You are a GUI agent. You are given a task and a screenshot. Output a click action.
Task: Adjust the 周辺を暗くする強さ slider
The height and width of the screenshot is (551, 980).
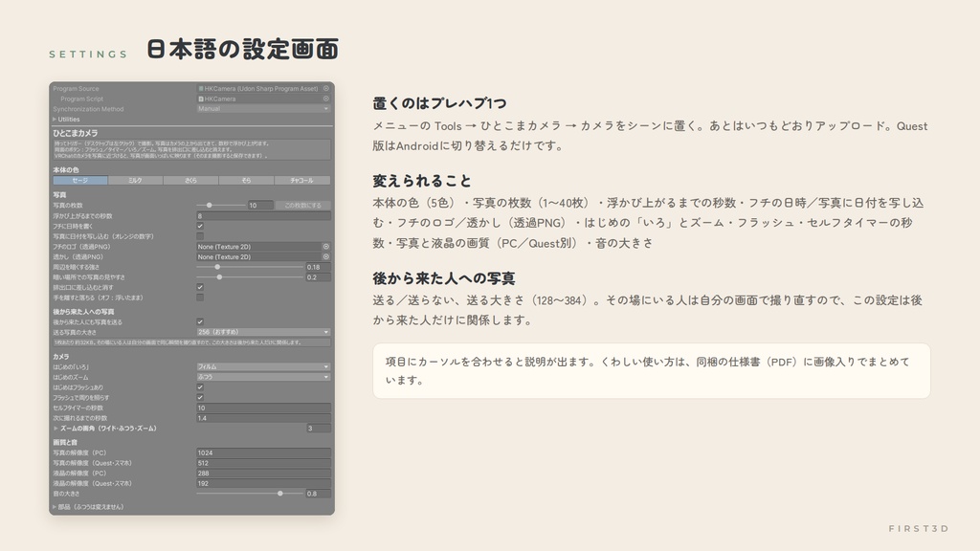tap(250, 267)
